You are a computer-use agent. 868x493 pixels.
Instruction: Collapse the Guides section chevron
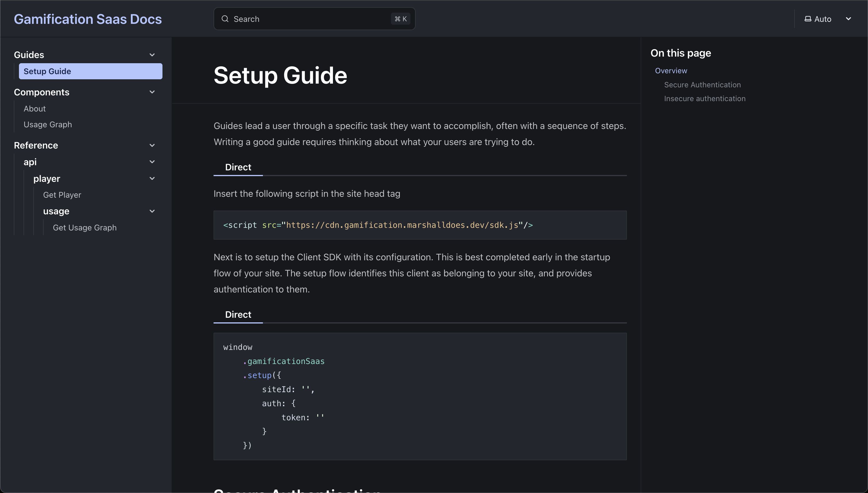coord(152,55)
